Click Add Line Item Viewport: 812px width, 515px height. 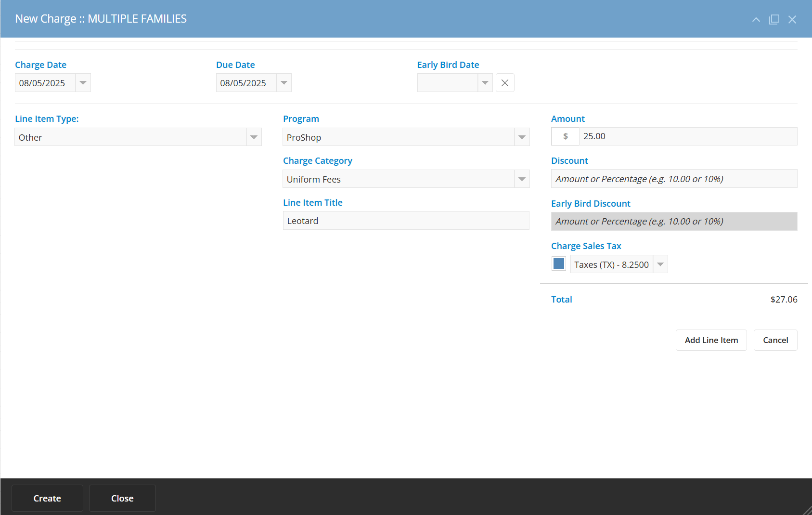pyautogui.click(x=711, y=340)
